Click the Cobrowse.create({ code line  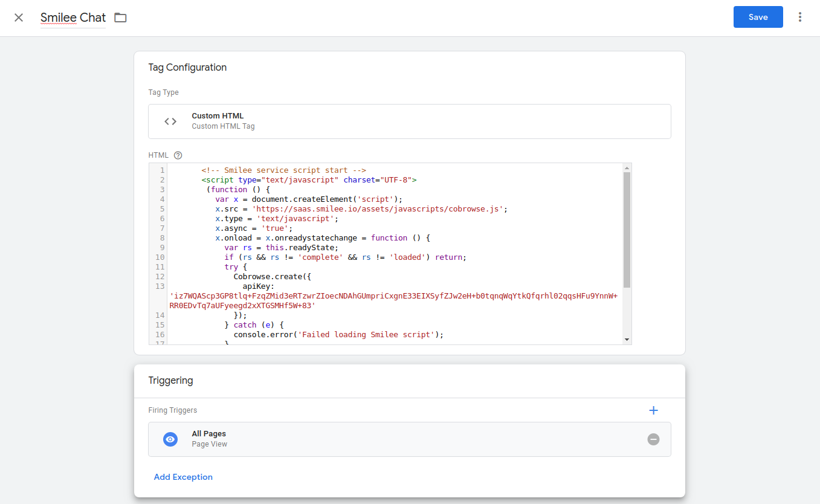tap(272, 277)
